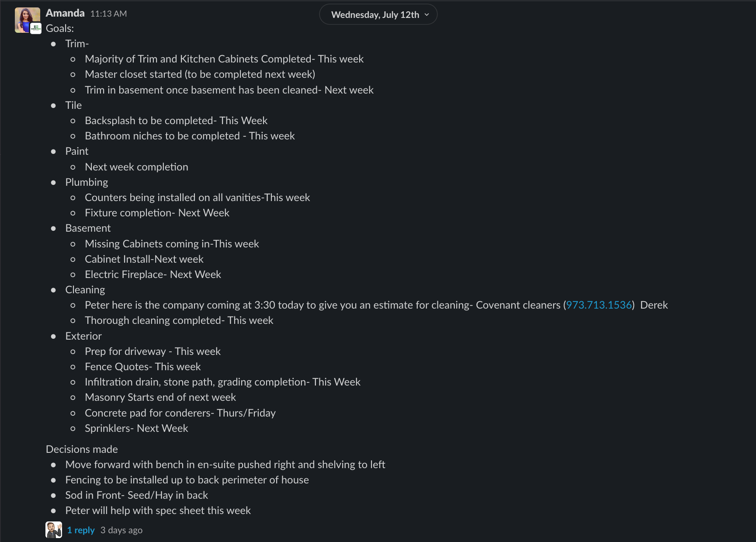756x542 pixels.
Task: Click the Decisions made heading text
Action: (82, 449)
